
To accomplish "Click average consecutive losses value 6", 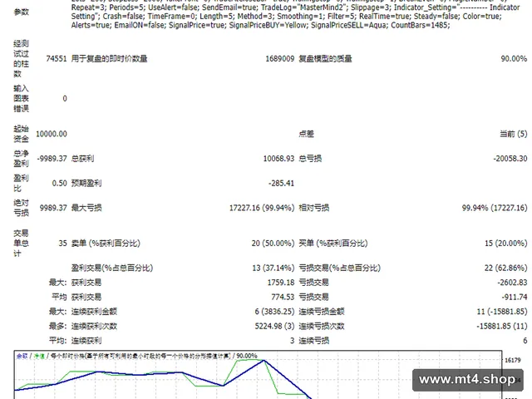I will click(x=525, y=341).
